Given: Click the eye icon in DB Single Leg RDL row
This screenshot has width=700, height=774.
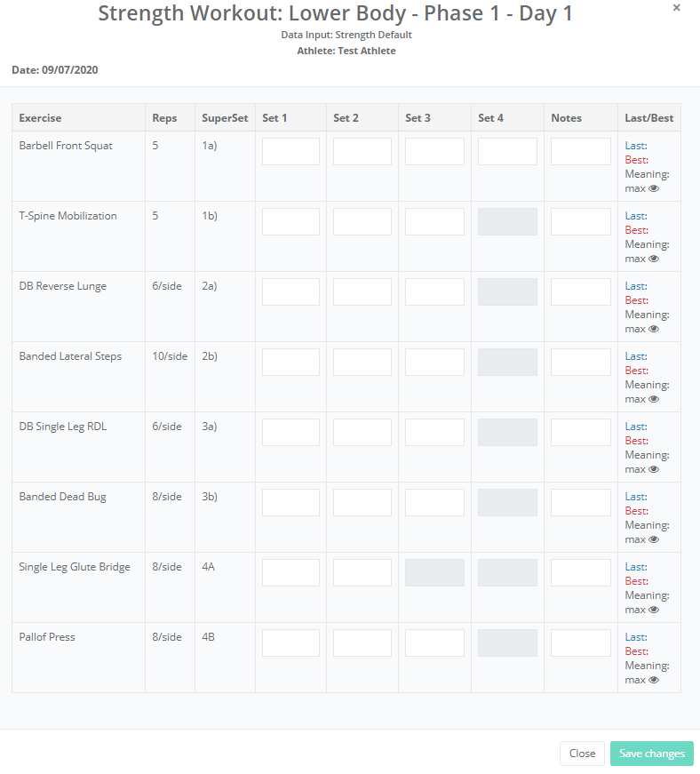Looking at the screenshot, I should pyautogui.click(x=654, y=469).
